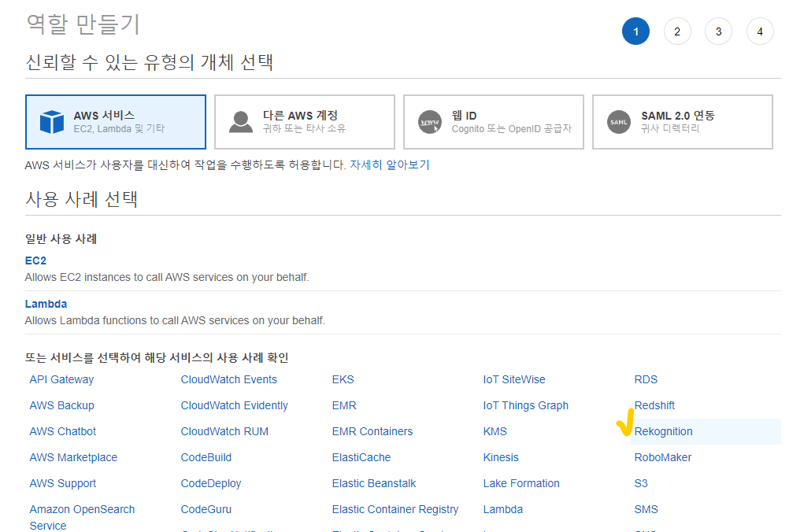Select the EMR service link
The width and height of the screenshot is (804, 532).
tap(344, 405)
